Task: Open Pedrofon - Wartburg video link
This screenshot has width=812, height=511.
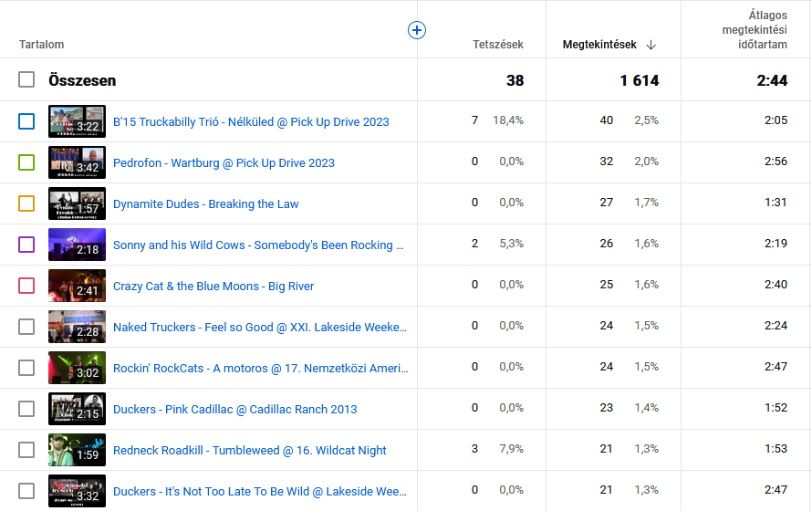Action: click(224, 162)
